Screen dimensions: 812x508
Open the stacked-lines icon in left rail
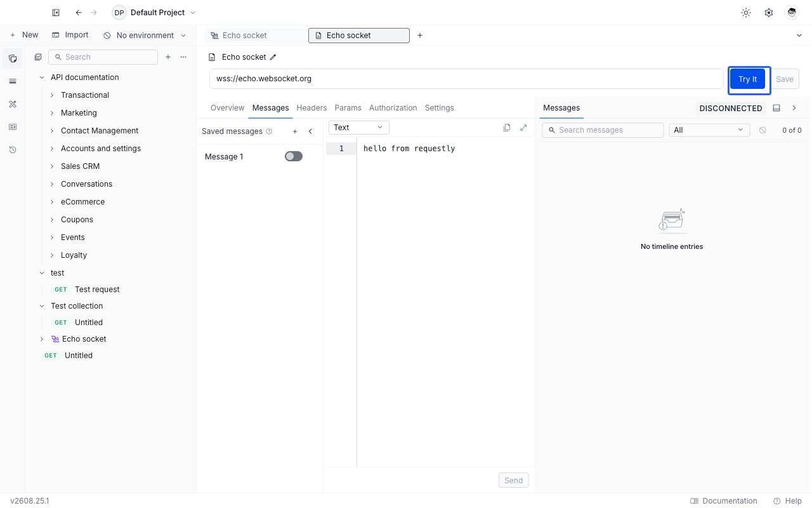[13, 81]
